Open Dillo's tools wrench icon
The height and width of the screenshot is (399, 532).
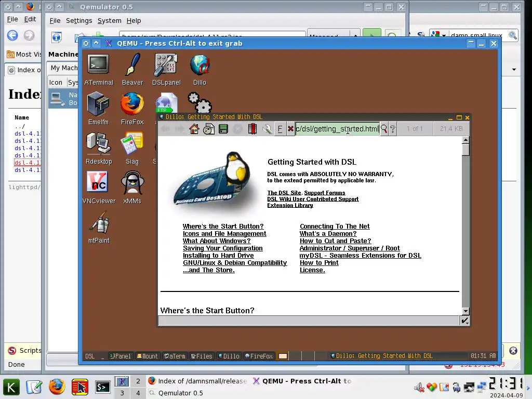point(267,129)
